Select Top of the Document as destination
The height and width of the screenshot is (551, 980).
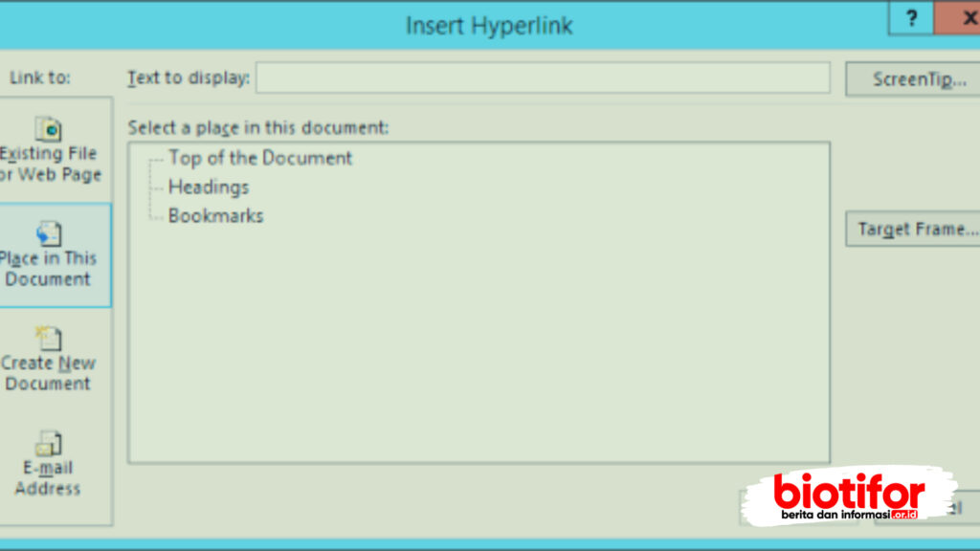[258, 158]
